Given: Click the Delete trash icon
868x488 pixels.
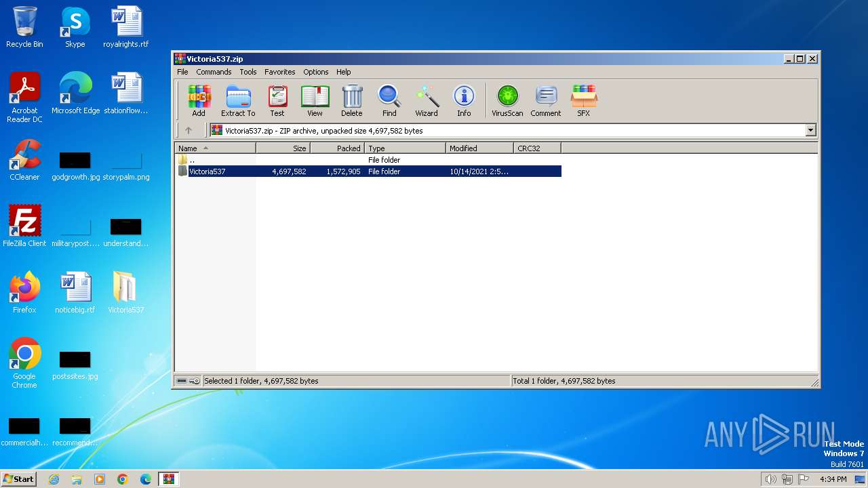Looking at the screenshot, I should point(352,101).
